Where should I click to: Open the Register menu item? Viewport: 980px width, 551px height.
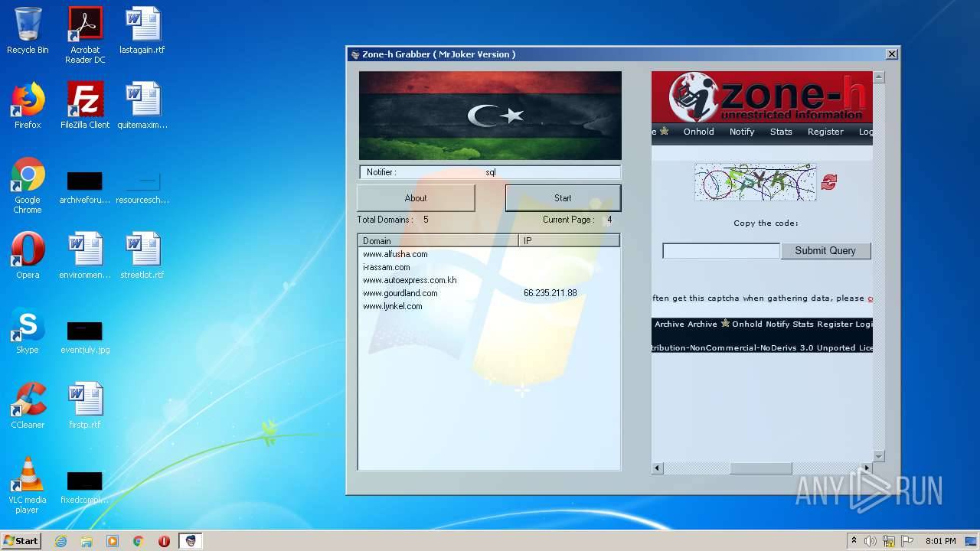tap(825, 132)
